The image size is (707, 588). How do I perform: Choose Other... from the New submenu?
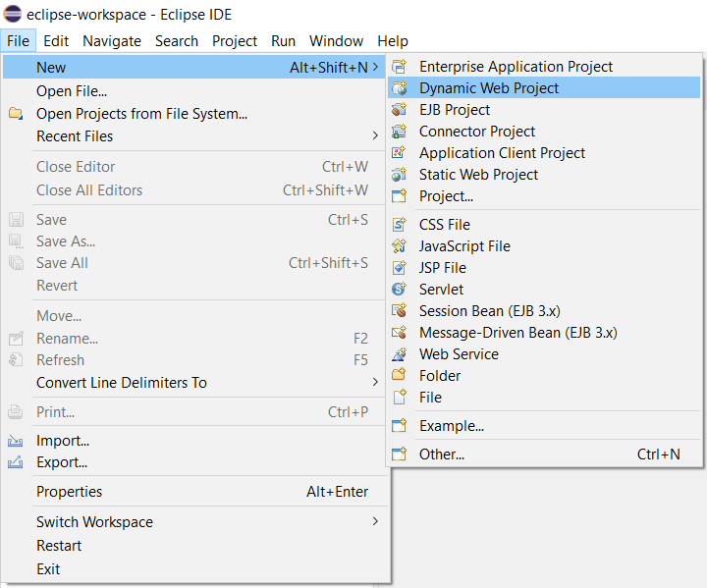[442, 454]
